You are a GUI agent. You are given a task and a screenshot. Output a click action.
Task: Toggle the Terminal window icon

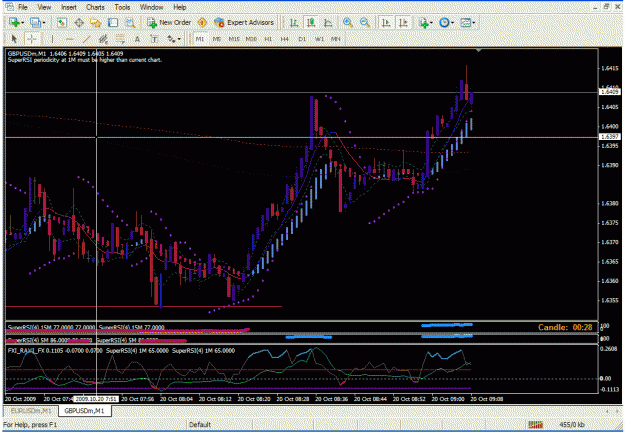point(113,23)
